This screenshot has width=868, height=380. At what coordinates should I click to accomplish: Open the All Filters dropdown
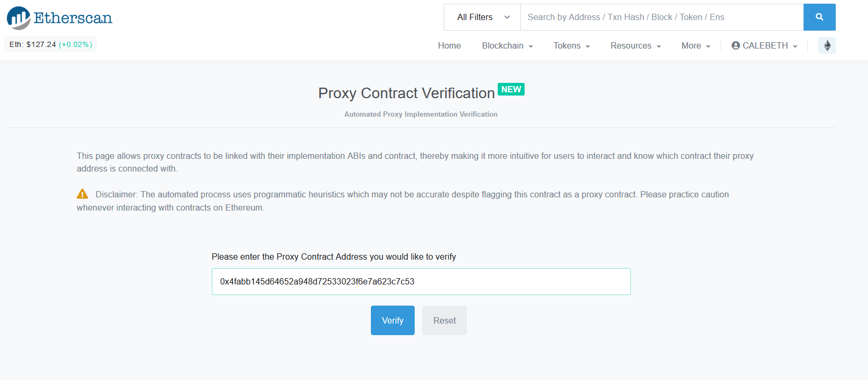481,17
